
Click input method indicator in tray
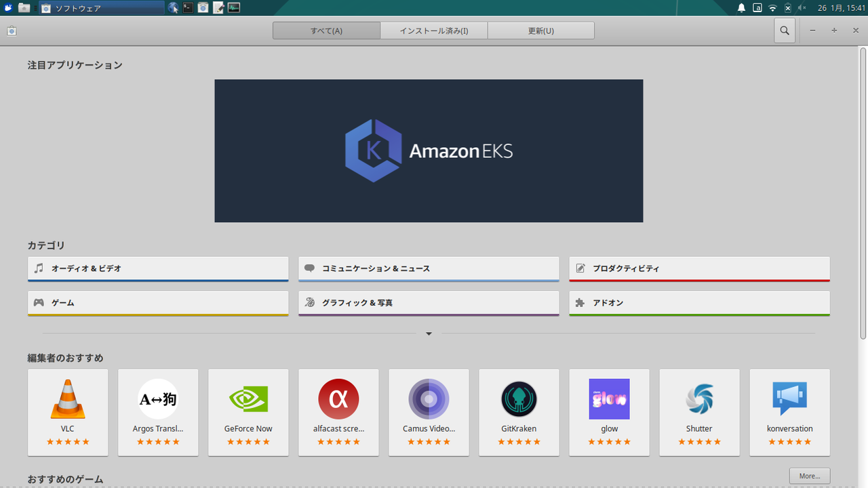757,8
